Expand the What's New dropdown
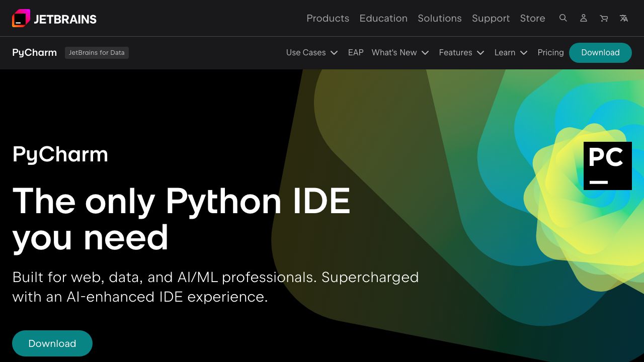This screenshot has height=362, width=644. tap(400, 52)
